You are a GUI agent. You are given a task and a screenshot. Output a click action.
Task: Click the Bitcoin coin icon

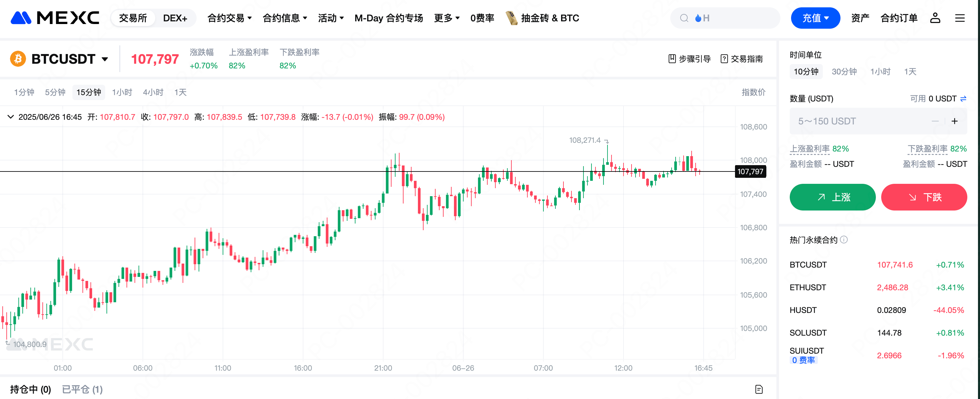click(x=18, y=59)
